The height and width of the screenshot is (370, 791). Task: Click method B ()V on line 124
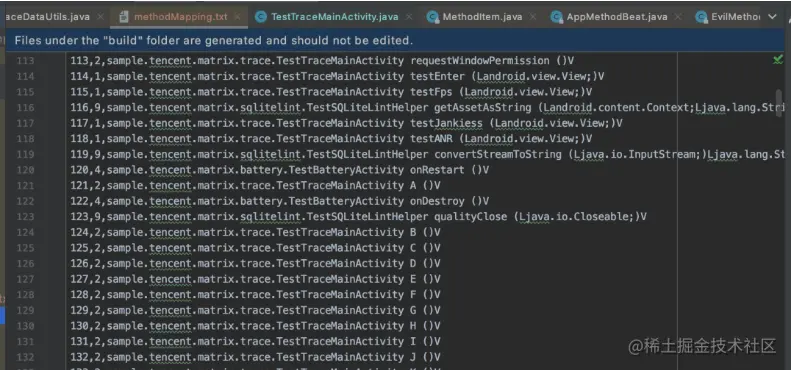[425, 232]
